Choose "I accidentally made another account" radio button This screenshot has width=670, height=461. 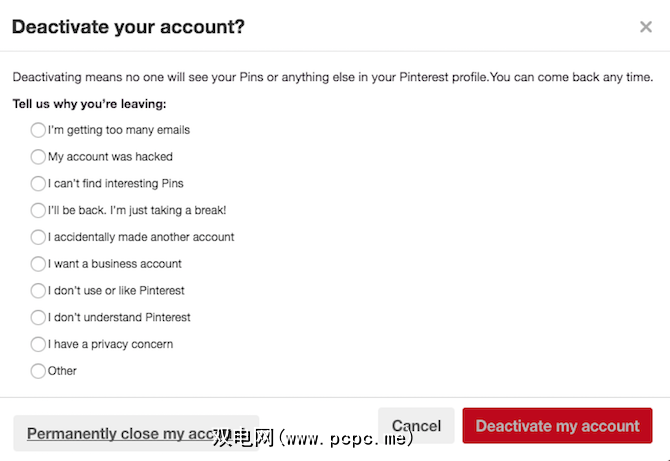[x=38, y=237]
